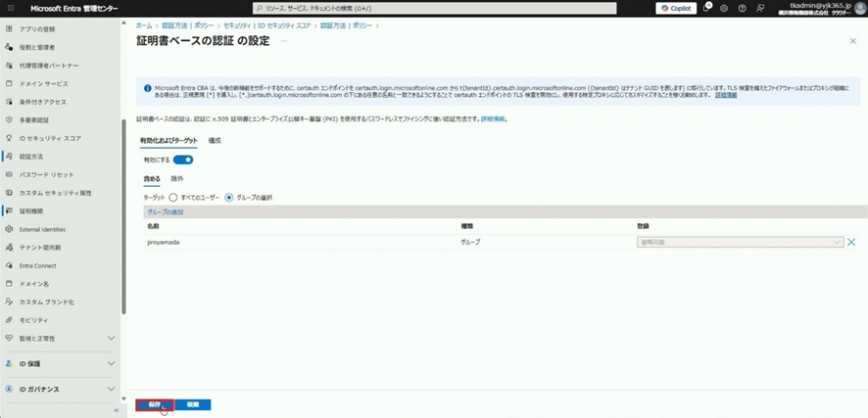Switch to the 構成 tab
Screen dimensions: 868x418
click(215, 141)
